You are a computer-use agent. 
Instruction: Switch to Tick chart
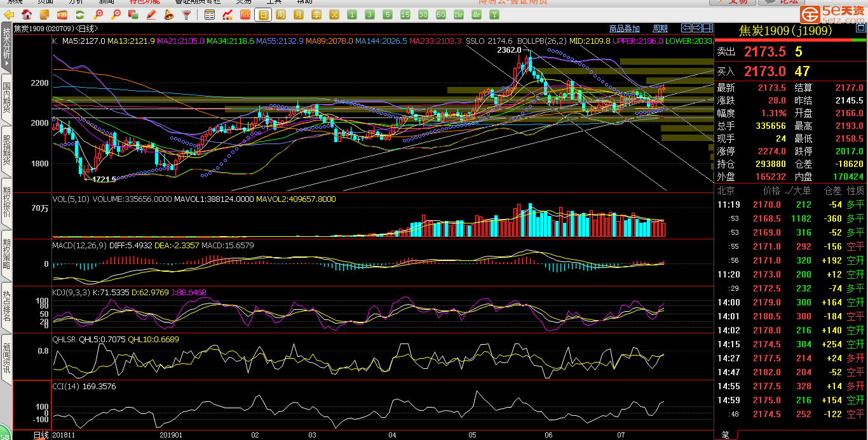[245, 15]
